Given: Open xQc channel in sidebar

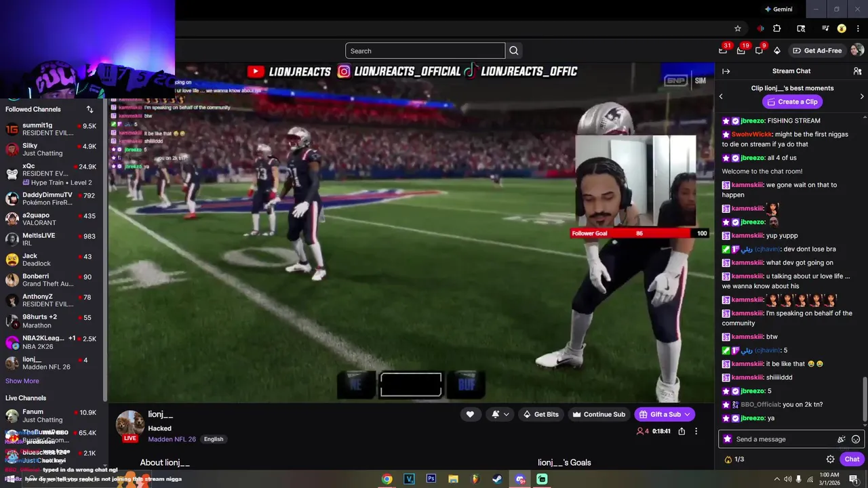Looking at the screenshot, I should click(51, 174).
